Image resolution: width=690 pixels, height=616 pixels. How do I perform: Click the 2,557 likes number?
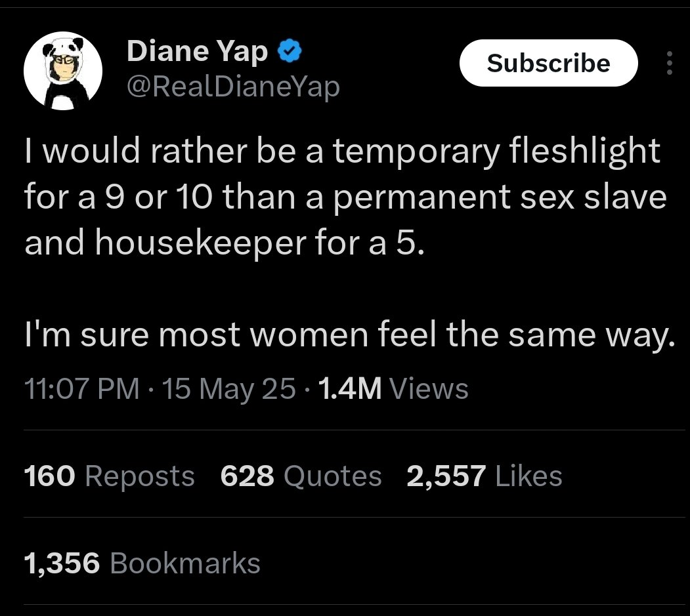446,476
